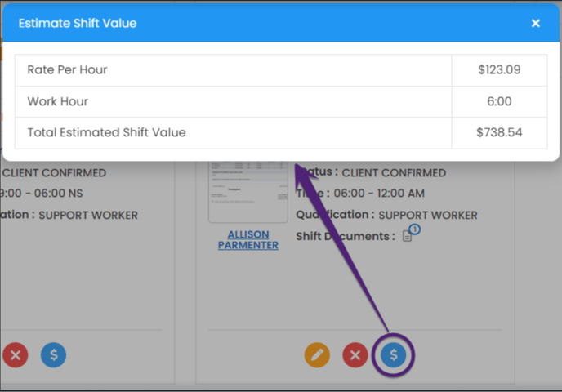
Task: Close the Estimate Shift Value dialog
Action: click(x=535, y=23)
